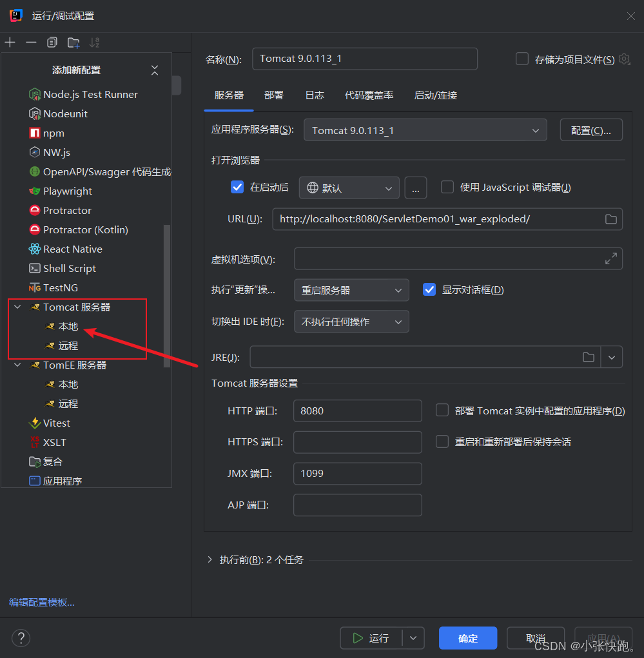Screen dimensions: 644x658
Task: Click the 运行 button
Action: 371,638
